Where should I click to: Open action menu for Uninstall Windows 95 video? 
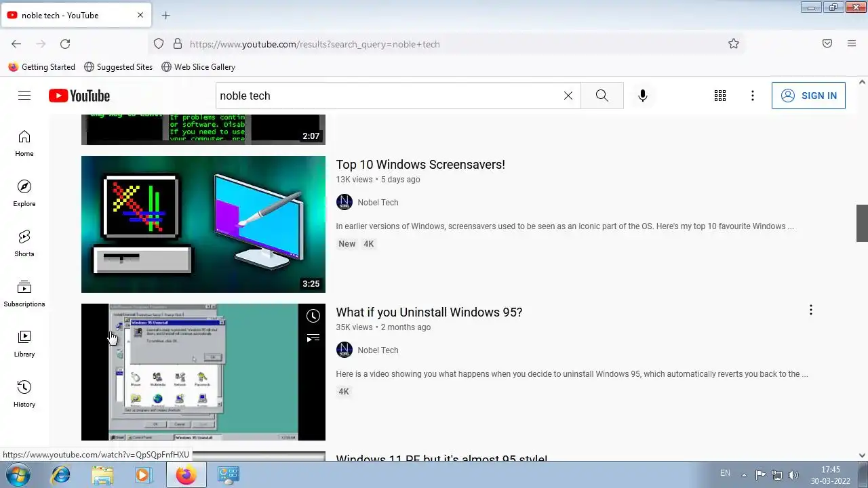click(810, 310)
